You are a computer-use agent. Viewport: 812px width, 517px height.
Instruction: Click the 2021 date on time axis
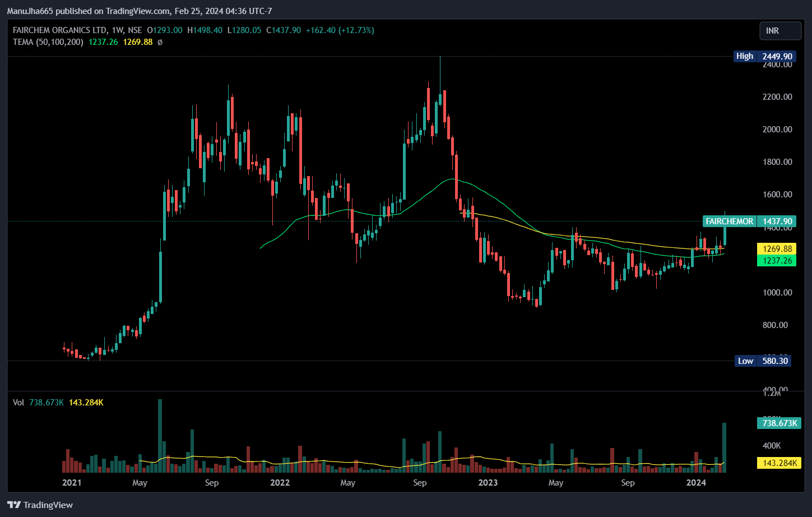pyautogui.click(x=72, y=483)
